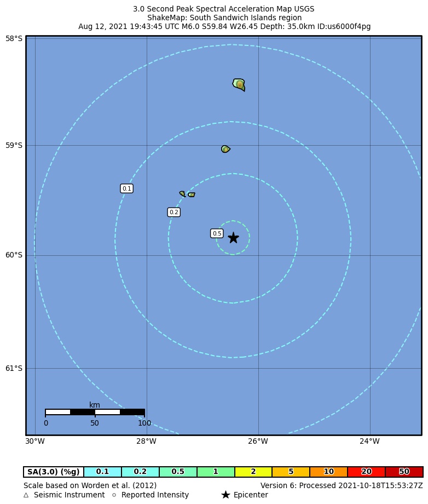
Task: Click the 26°W longitude axis label
Action: click(x=258, y=442)
